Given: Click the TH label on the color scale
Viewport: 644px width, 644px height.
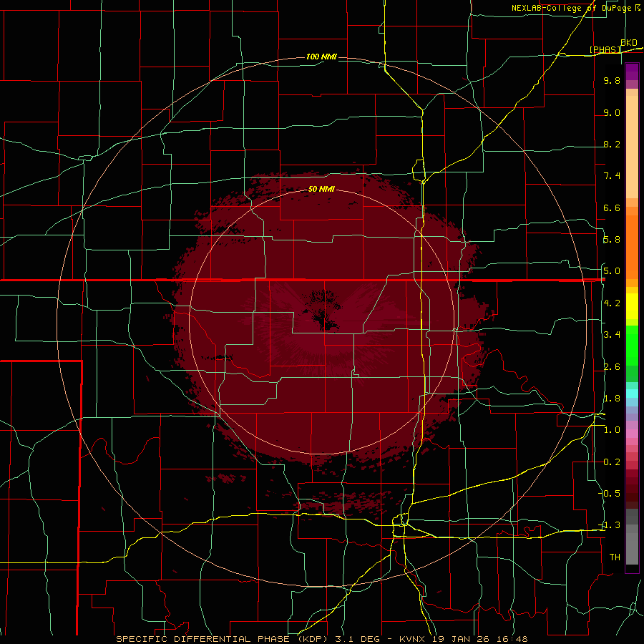Looking at the screenshot, I should click(x=615, y=557).
